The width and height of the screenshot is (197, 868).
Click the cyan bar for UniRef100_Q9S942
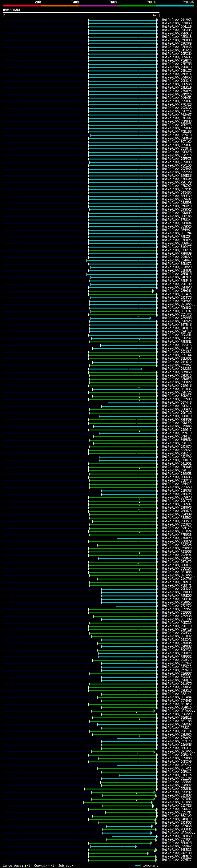[114, 846]
